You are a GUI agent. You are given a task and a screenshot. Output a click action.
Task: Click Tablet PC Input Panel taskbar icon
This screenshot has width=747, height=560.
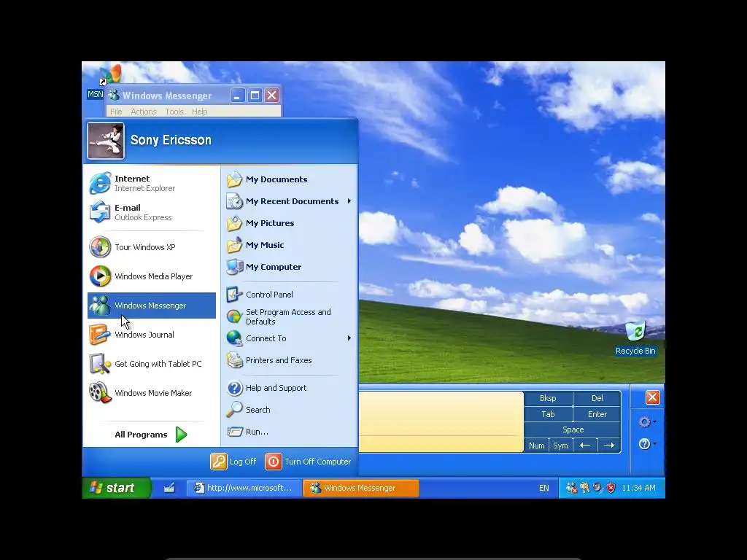(x=169, y=488)
